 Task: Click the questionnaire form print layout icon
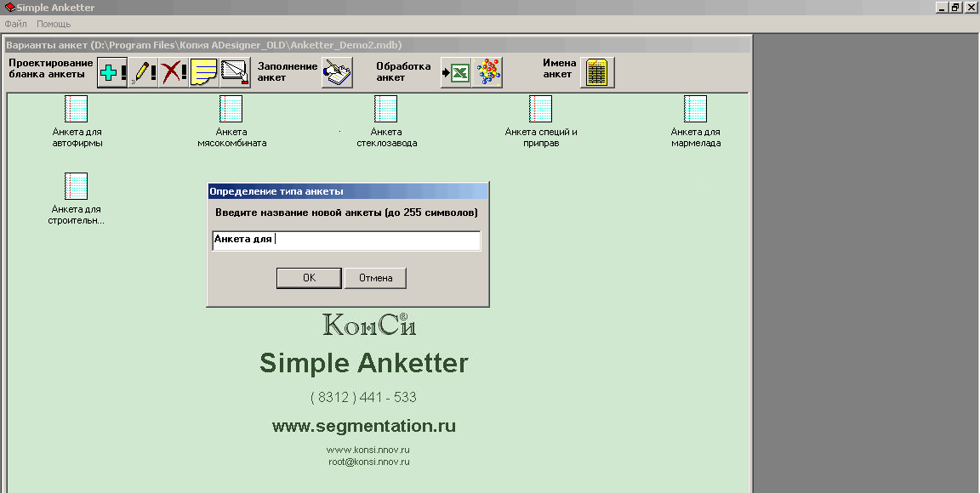(x=235, y=72)
